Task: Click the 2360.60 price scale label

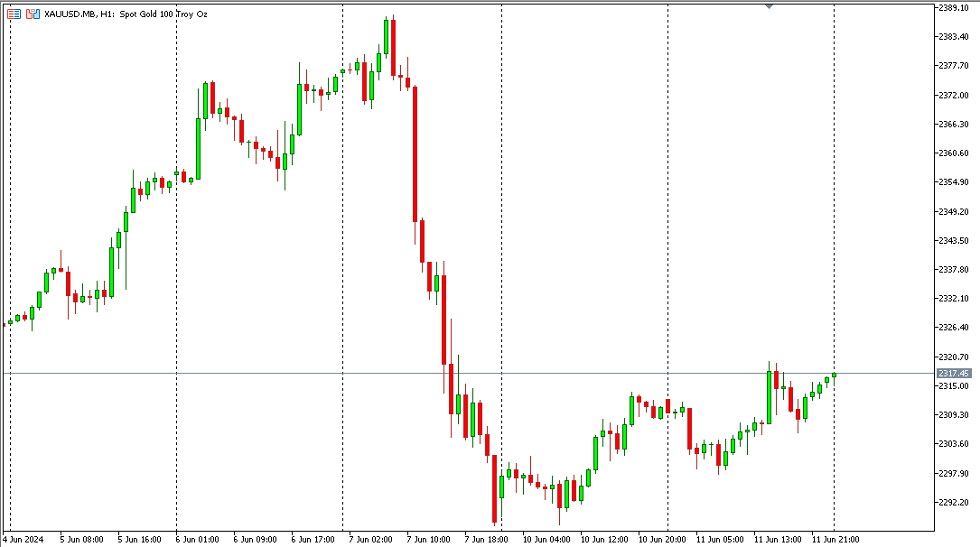Action: [x=954, y=153]
